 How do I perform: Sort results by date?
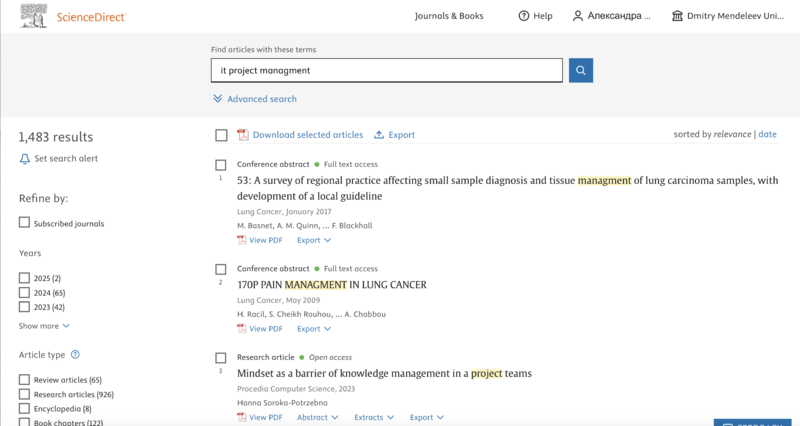click(x=767, y=134)
